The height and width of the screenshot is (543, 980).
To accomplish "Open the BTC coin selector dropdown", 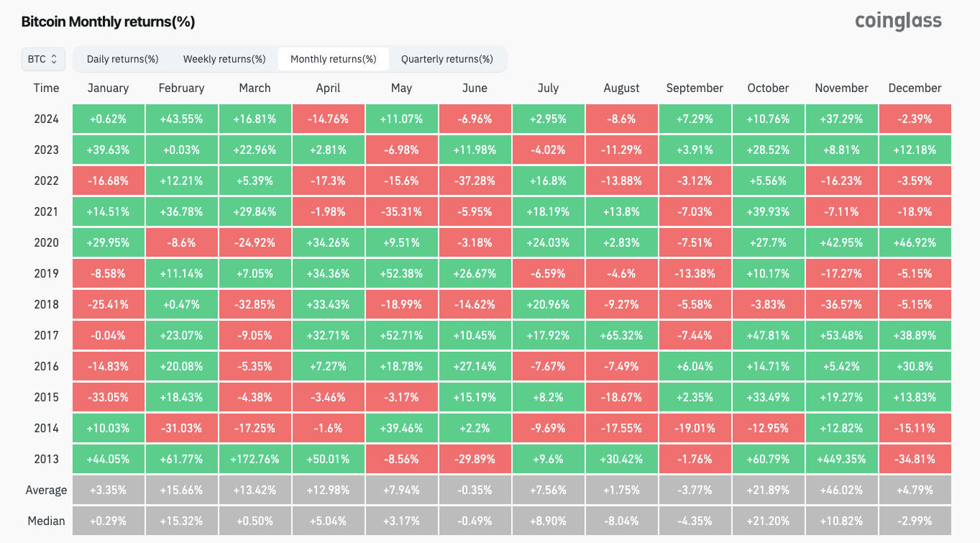I will pyautogui.click(x=43, y=59).
